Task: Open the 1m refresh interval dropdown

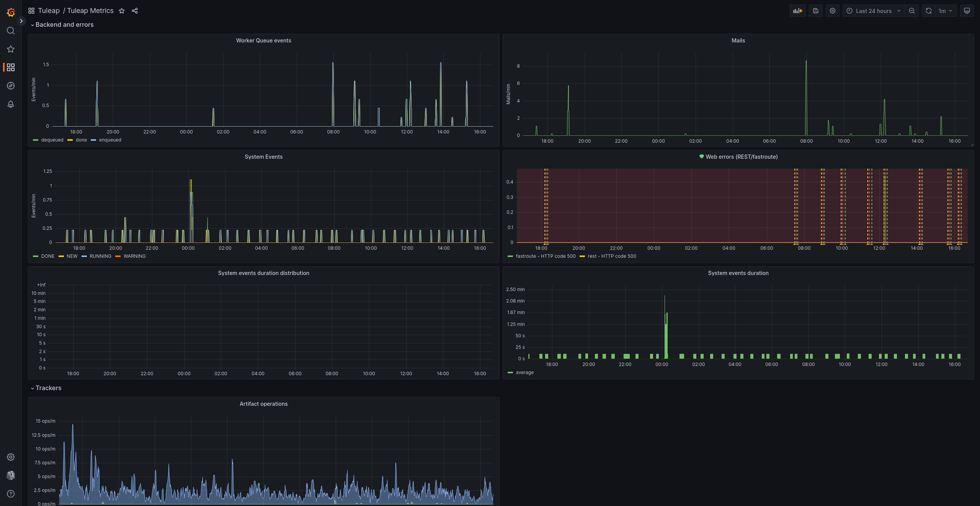Action: [x=945, y=11]
